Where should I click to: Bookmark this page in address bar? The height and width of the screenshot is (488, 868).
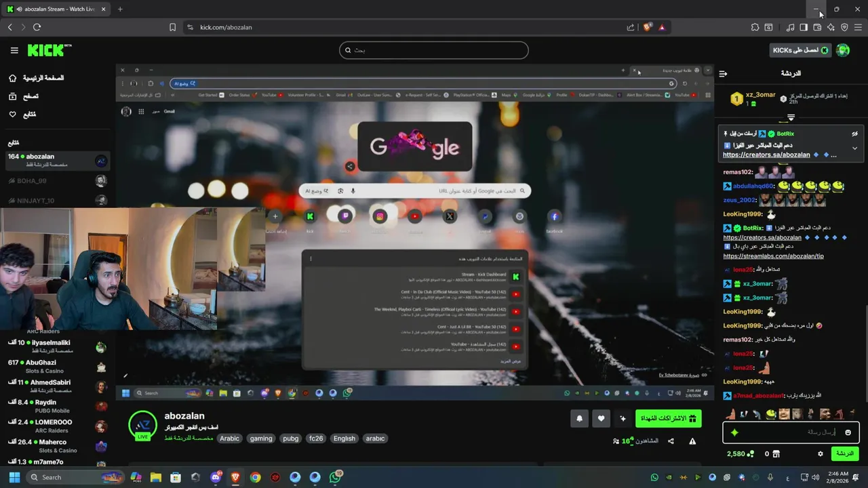pos(172,27)
